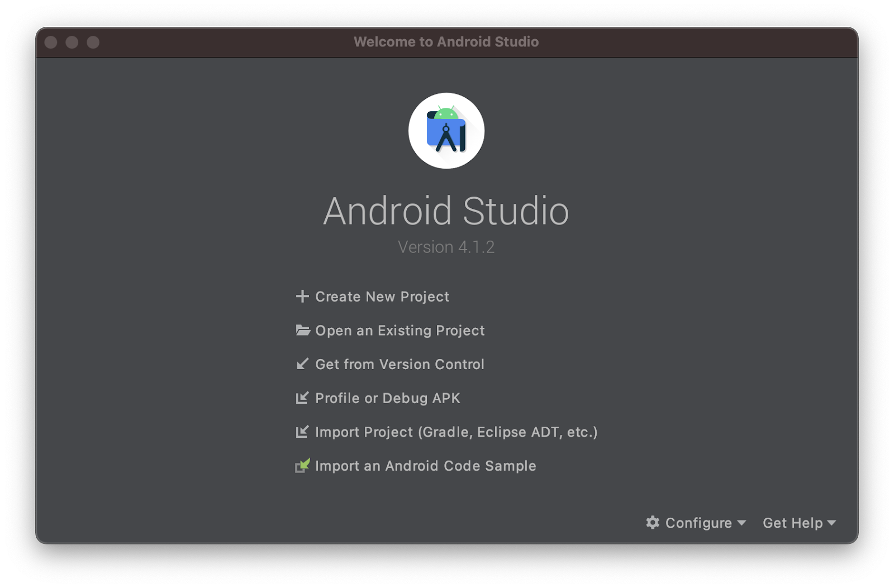Expand the dropdown arrow next to Configure
Screen dimensions: 894x588
pos(741,523)
